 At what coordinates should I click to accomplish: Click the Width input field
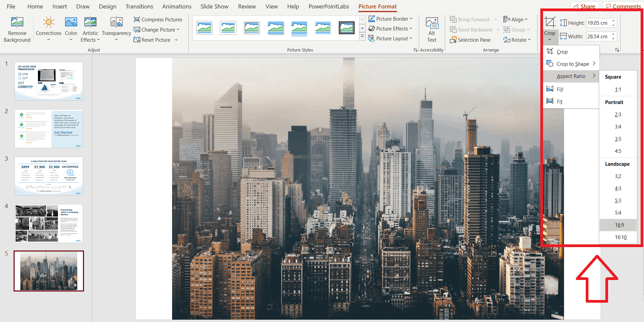[599, 36]
